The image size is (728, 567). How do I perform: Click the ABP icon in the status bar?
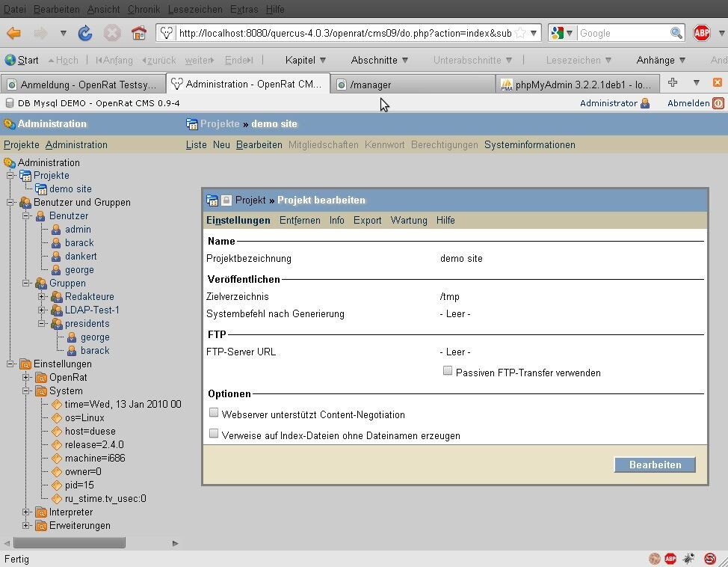coord(670,559)
